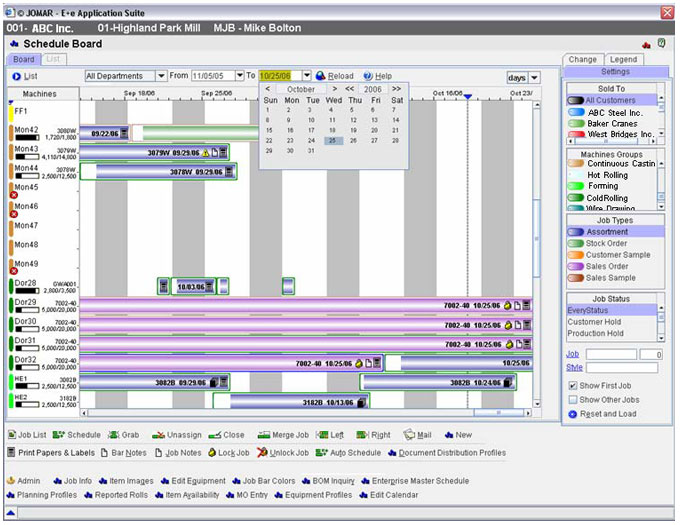This screenshot has width=680, height=525.
Task: Open the From date dropdown
Action: pyautogui.click(x=240, y=76)
